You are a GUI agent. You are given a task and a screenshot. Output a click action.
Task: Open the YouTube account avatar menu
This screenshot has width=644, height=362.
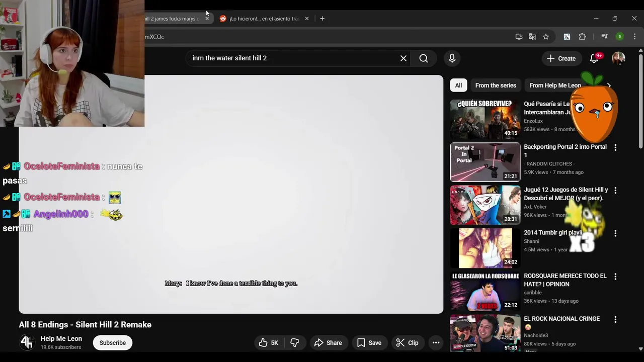[x=618, y=58]
